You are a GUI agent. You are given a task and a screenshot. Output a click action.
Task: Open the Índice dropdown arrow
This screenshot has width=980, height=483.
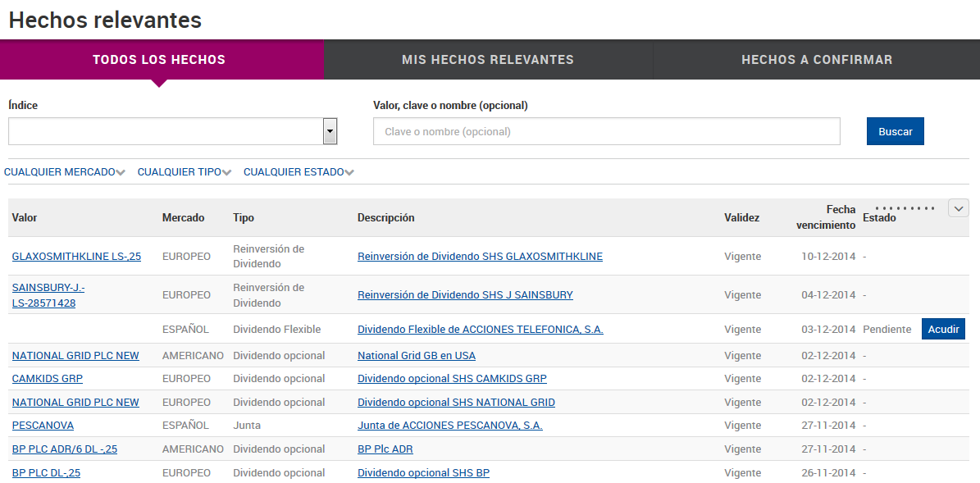pyautogui.click(x=330, y=132)
